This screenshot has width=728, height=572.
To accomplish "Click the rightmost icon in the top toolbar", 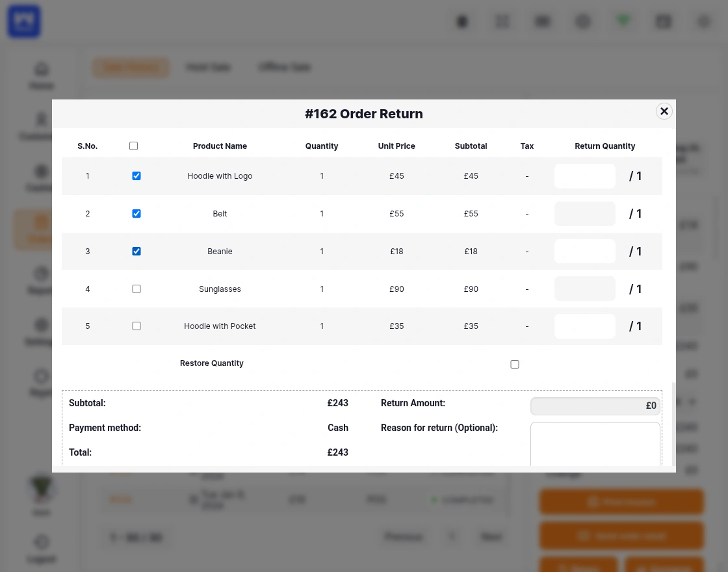I will [703, 21].
